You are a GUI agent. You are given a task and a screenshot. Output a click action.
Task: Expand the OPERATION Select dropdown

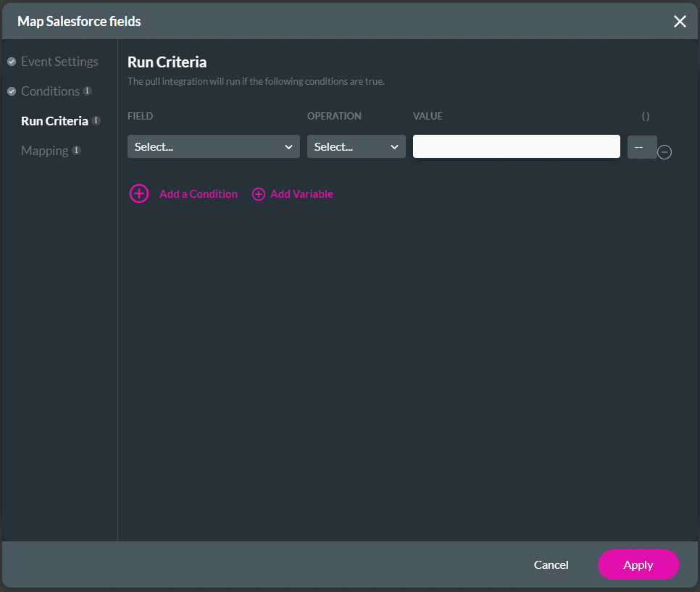(356, 146)
